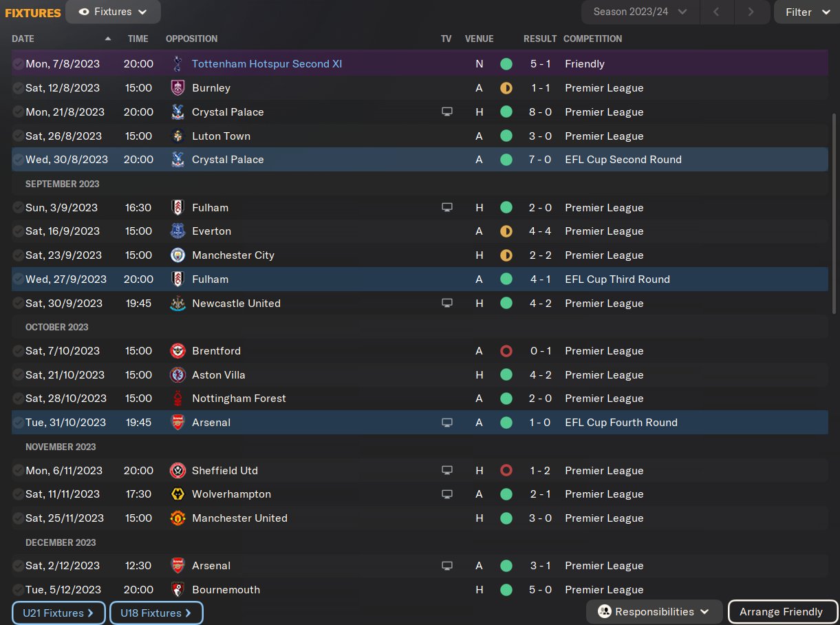Sort by the Competition column header
840x625 pixels.
pos(592,39)
